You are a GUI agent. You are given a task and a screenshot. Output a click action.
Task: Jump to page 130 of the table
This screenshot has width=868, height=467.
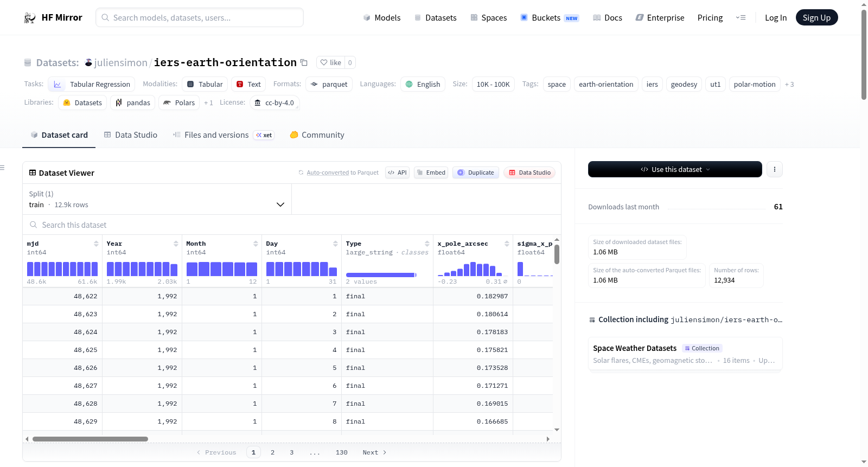[x=342, y=452]
